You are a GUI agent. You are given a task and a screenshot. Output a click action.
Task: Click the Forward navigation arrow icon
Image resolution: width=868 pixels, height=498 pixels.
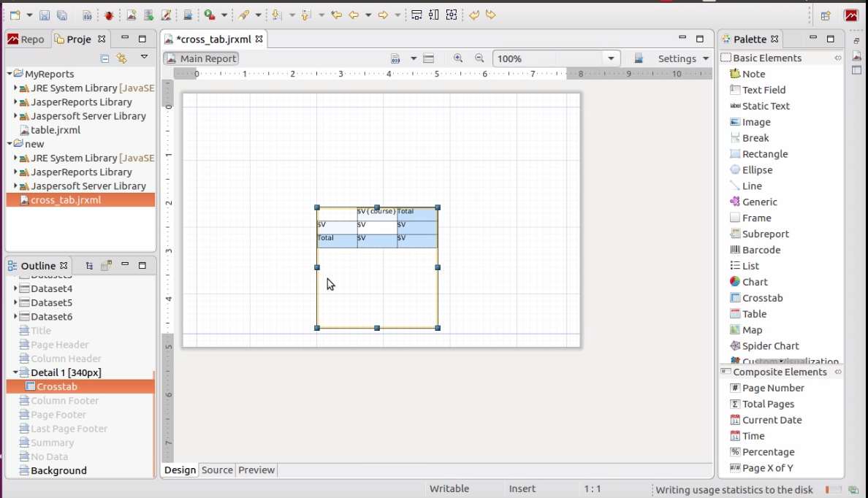point(383,15)
